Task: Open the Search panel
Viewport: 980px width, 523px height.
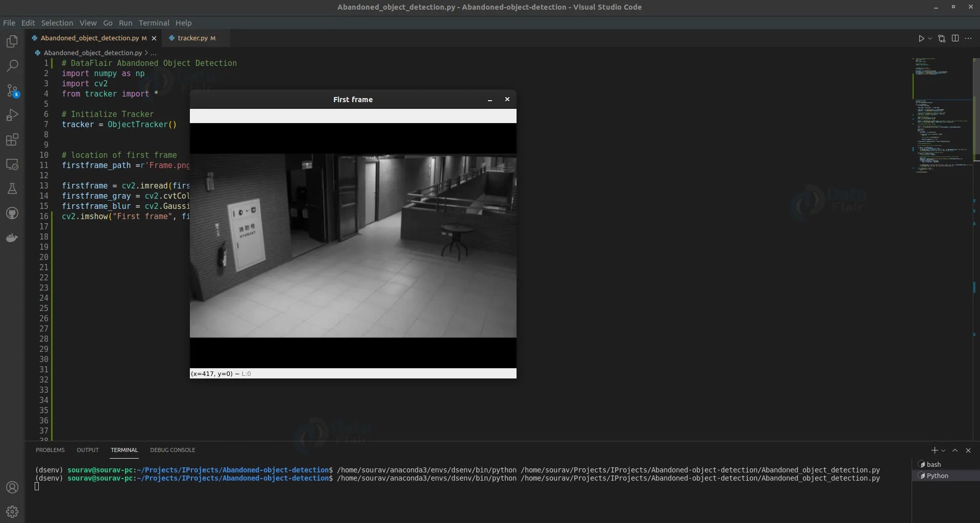Action: coord(12,66)
